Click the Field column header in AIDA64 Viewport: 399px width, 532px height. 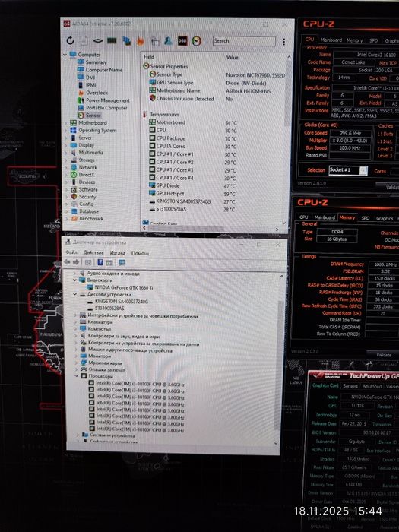pyautogui.click(x=149, y=57)
